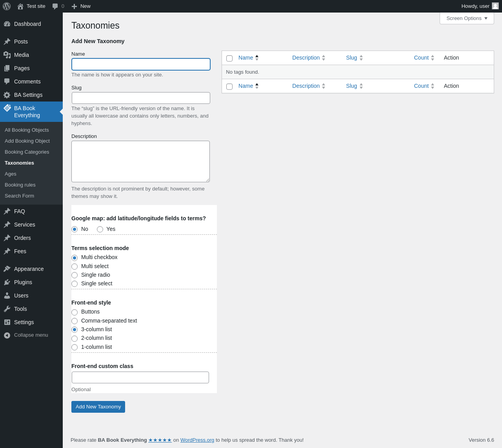
Task: Click the Fees pin icon
Action: 7,251
